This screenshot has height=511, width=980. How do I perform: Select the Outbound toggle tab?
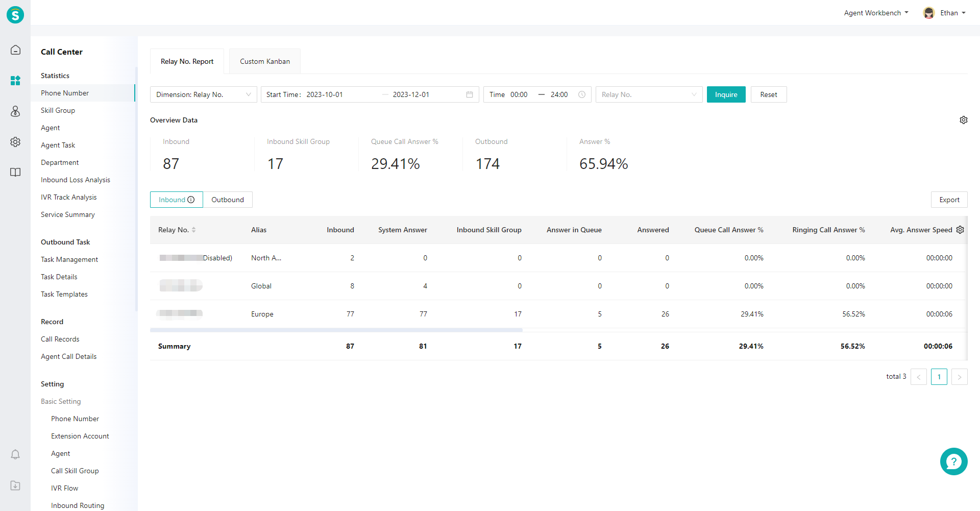pos(228,200)
